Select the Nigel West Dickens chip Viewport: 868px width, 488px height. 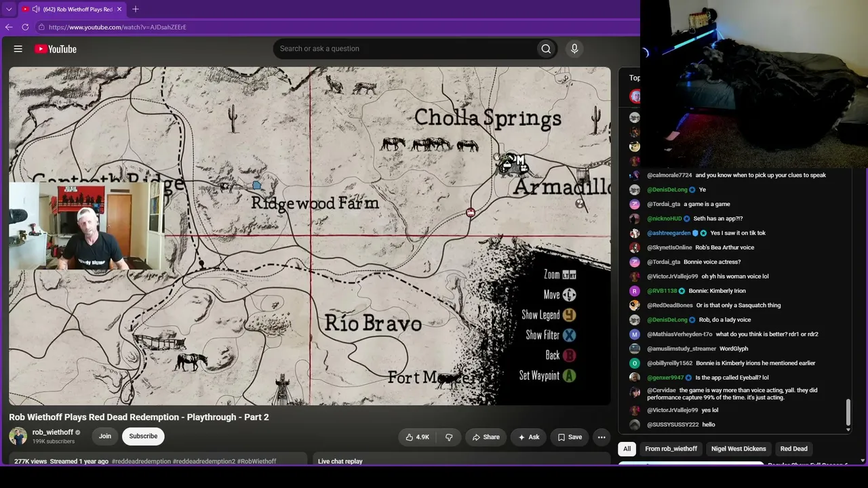click(738, 449)
